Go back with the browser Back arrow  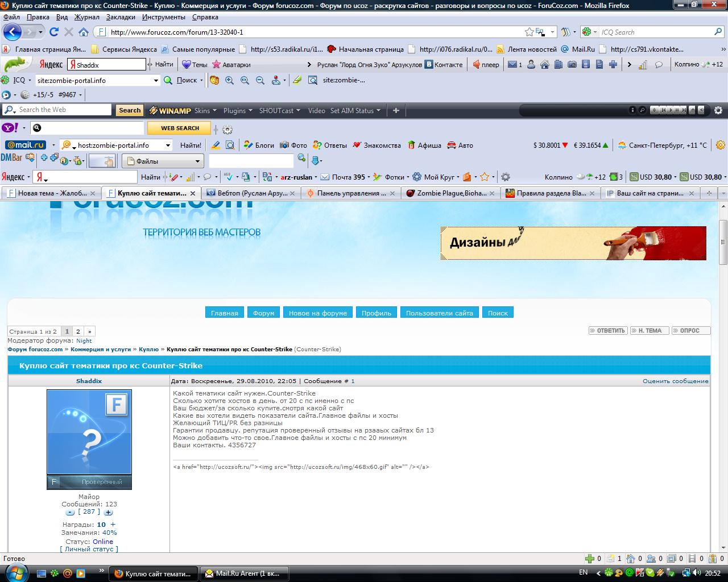coord(12,32)
